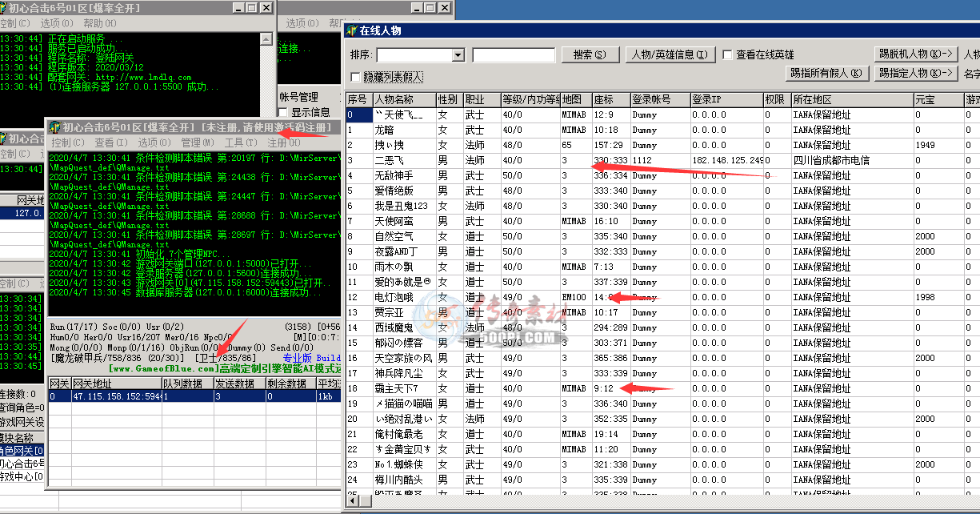This screenshot has height=514, width=980.
Task: Select player row 霸主天下7
Action: (662, 388)
